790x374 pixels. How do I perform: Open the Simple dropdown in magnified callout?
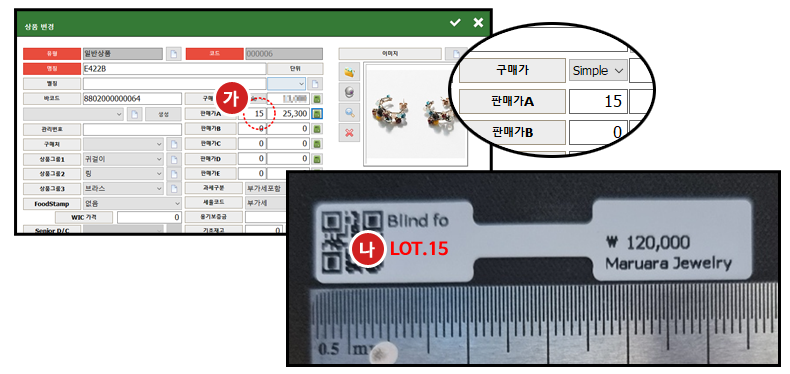tap(598, 71)
